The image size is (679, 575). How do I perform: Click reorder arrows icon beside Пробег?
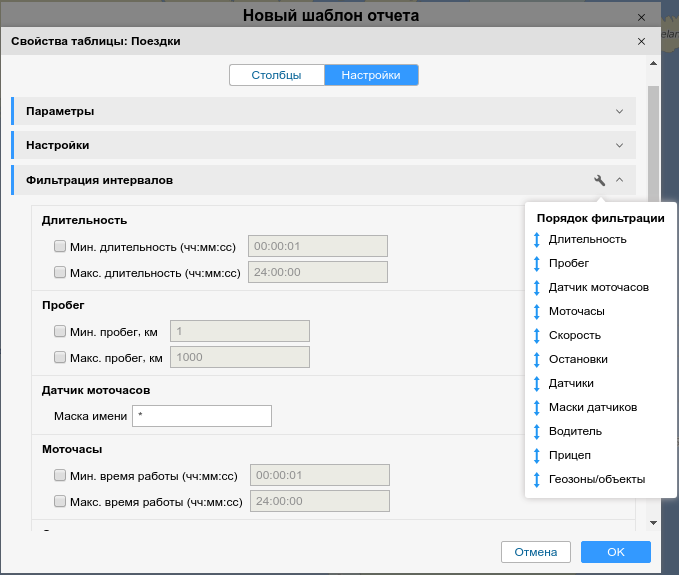coord(536,264)
